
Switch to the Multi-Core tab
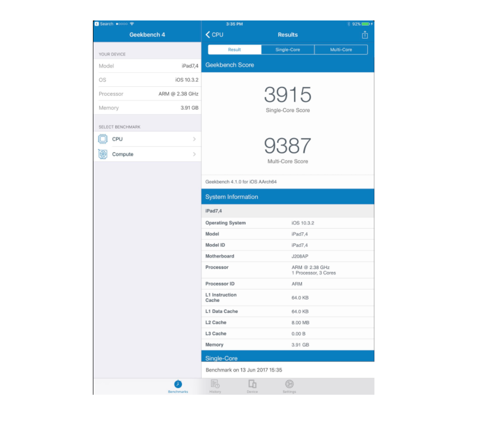(341, 50)
